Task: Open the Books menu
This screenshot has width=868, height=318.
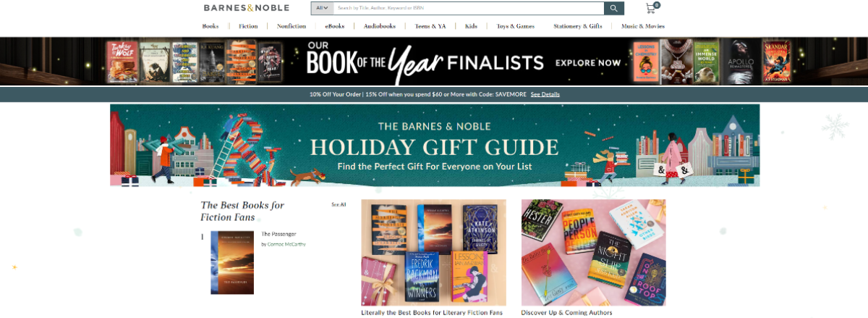Action: point(210,26)
